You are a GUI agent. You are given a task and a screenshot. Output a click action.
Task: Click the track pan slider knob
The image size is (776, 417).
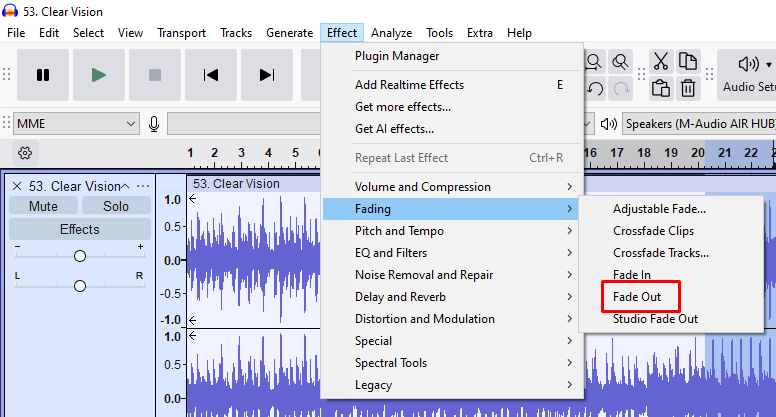[80, 286]
